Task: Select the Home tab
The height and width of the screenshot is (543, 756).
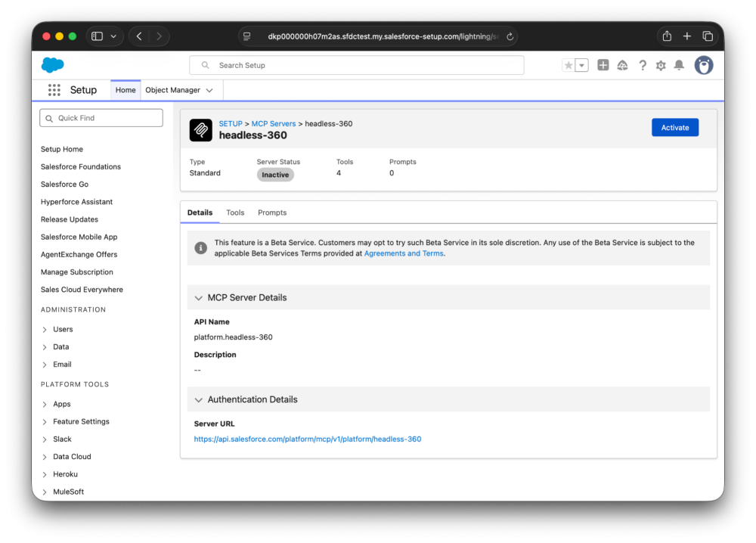Action: (x=125, y=90)
